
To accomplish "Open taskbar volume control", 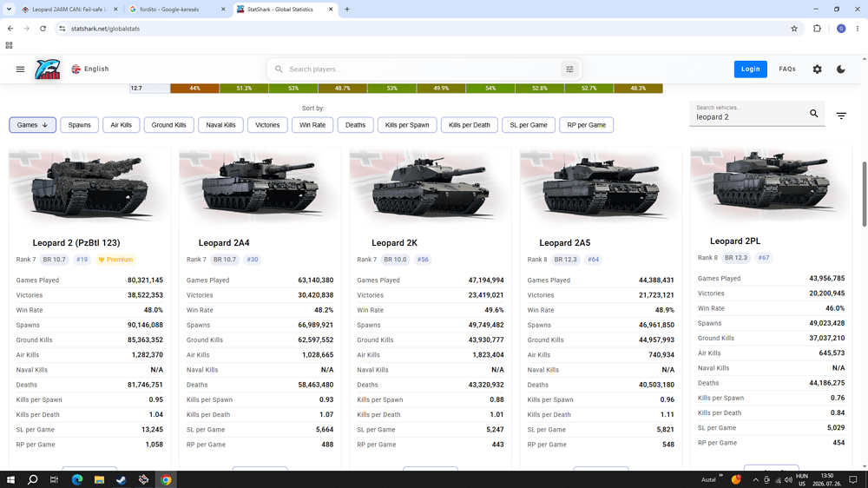I will click(x=788, y=479).
